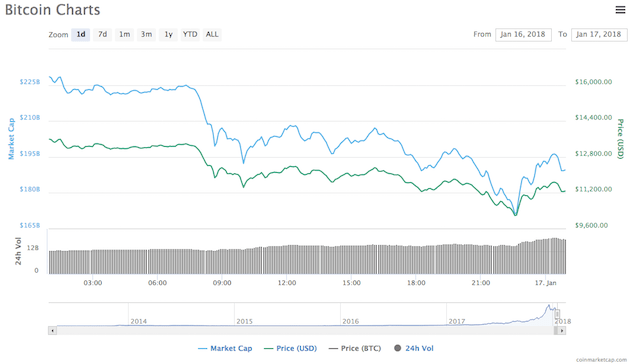Viewport: 630px width, 364px height.
Task: Select the ALL zoom range
Action: 212,35
